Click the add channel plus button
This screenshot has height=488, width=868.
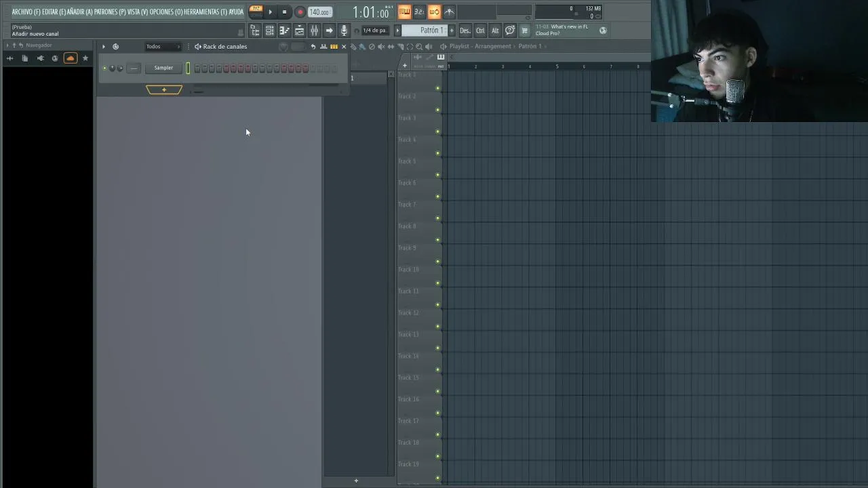click(164, 89)
